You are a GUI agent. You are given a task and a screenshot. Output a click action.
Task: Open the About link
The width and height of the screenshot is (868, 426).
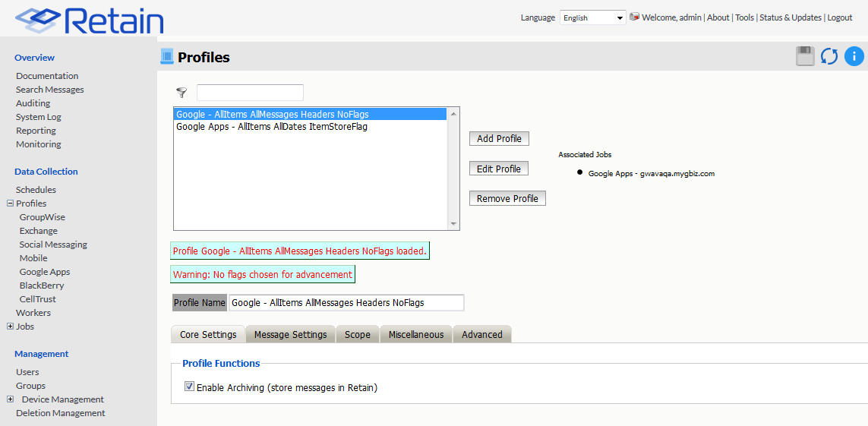(718, 17)
